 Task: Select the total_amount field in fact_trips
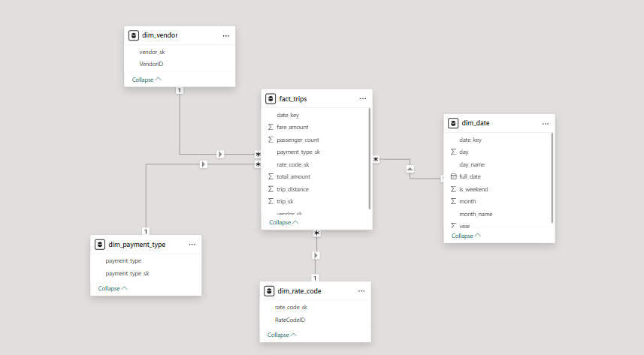pyautogui.click(x=293, y=176)
